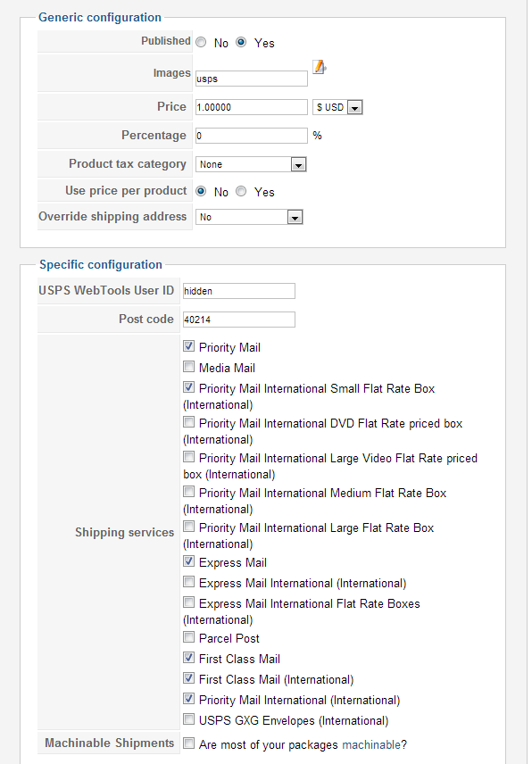Click the Post code field with 40214
Screen dimensions: 532x764
pyautogui.click(x=238, y=320)
